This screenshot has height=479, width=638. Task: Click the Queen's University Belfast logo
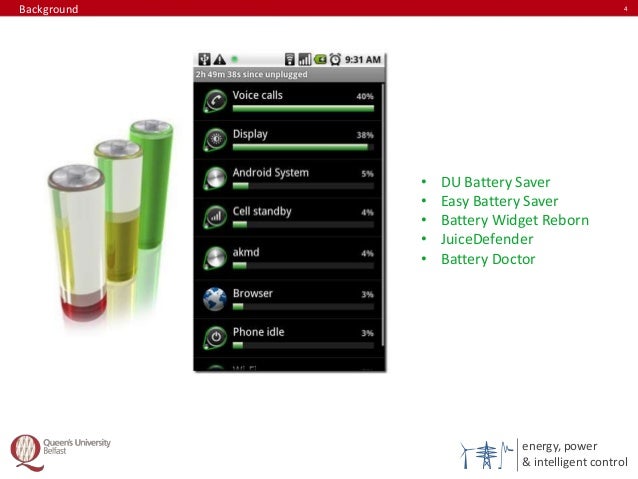[61, 453]
